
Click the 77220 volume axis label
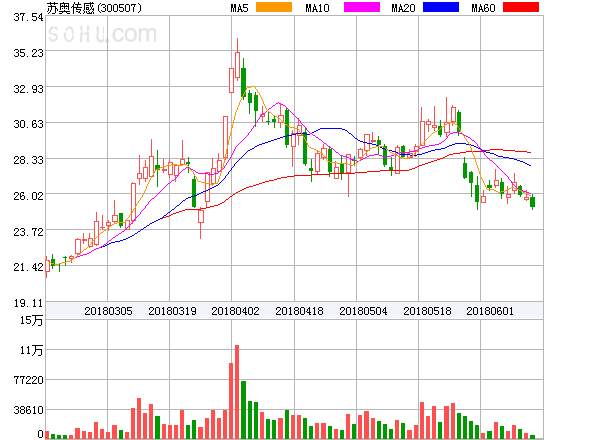28,380
